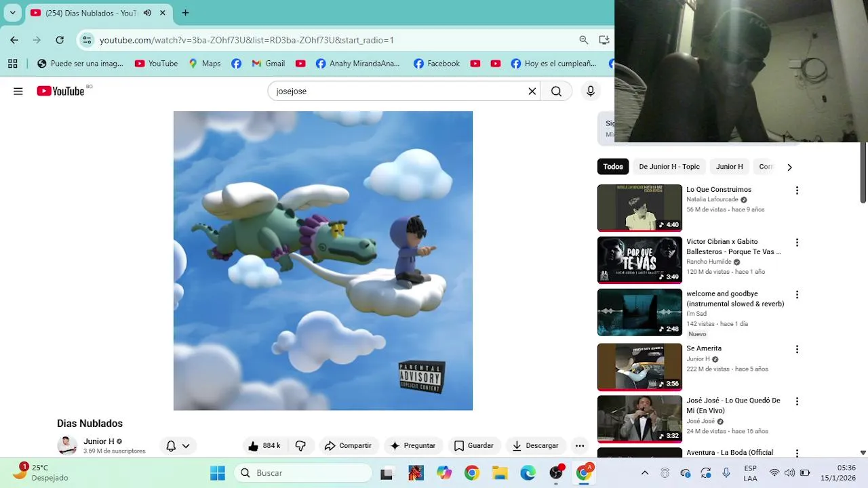This screenshot has height=488, width=868.
Task: Play Lo Que Construimos thumbnail
Action: [639, 208]
